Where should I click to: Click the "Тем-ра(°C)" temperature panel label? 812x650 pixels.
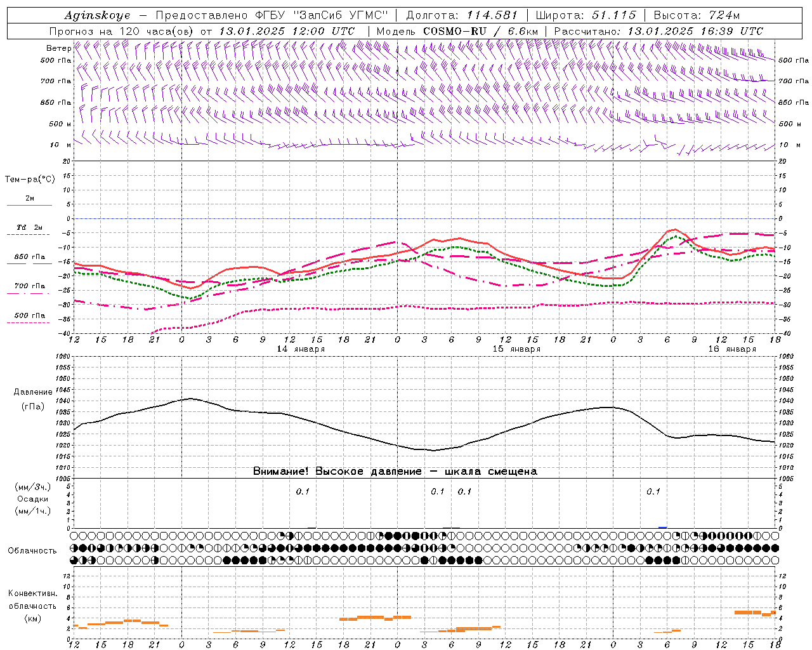[30, 180]
